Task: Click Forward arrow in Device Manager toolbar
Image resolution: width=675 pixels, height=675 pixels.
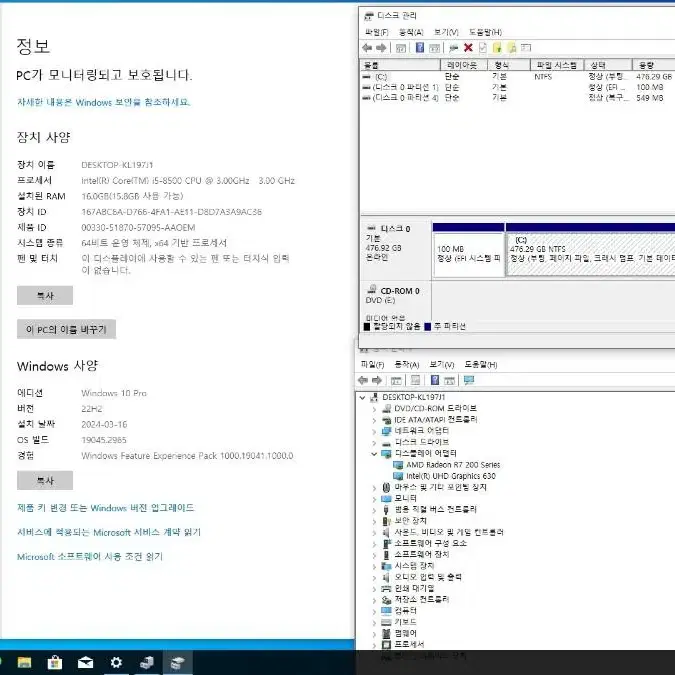Action: pos(377,380)
